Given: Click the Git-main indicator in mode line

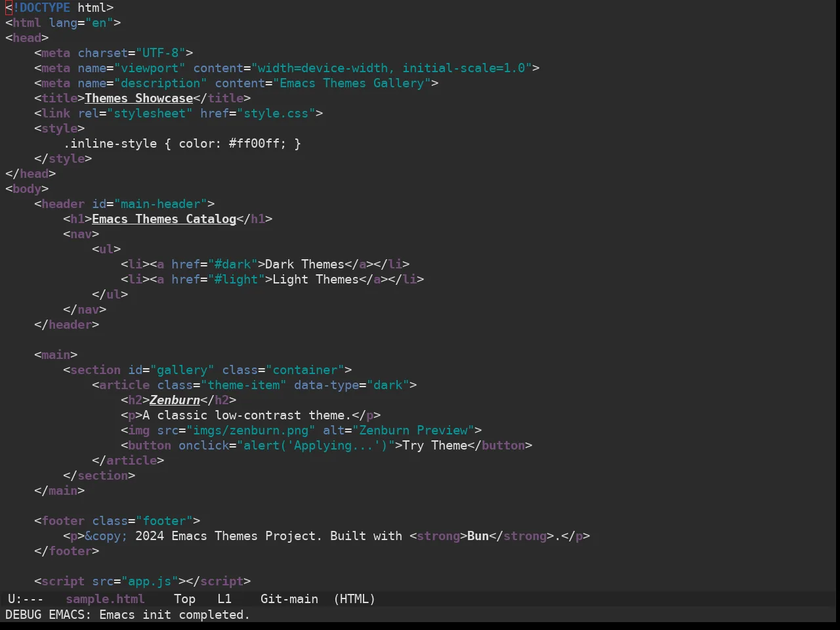Looking at the screenshot, I should click(x=289, y=599).
